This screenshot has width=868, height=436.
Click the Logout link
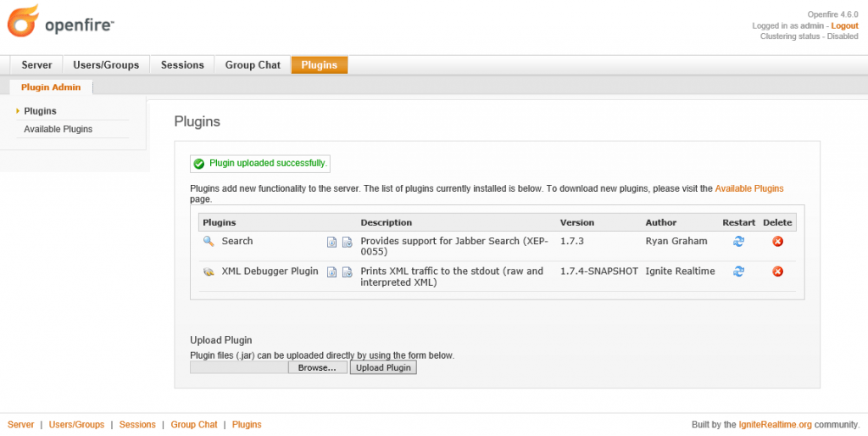click(845, 26)
